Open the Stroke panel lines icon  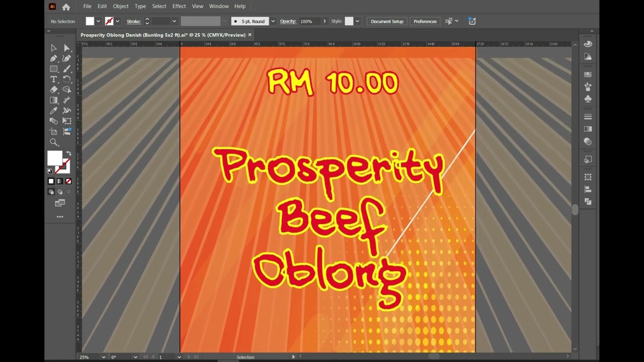588,117
